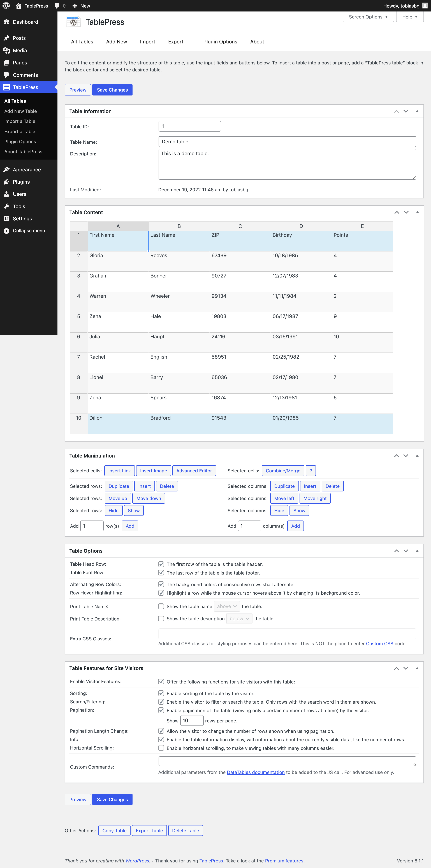Enable the Print Table Name checkbox

(161, 606)
